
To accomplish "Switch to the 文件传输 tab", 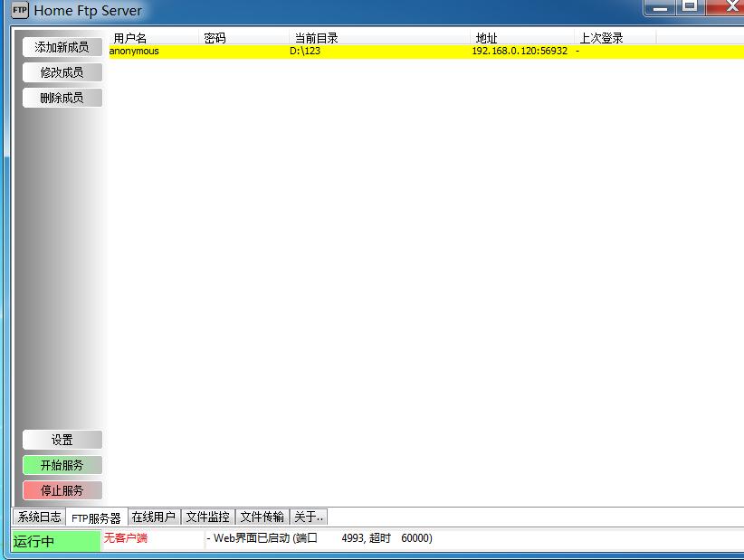I will (x=262, y=516).
